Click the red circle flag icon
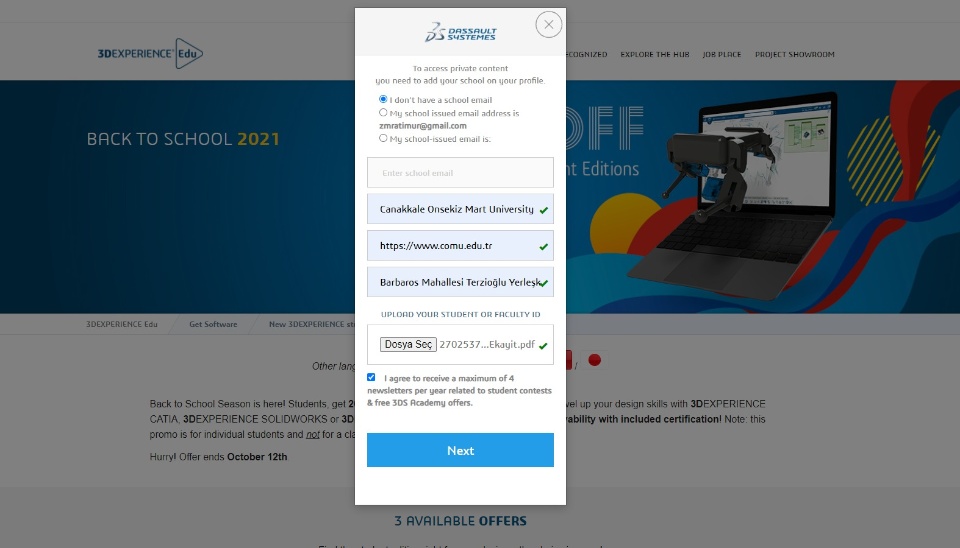960x548 pixels. 594,360
